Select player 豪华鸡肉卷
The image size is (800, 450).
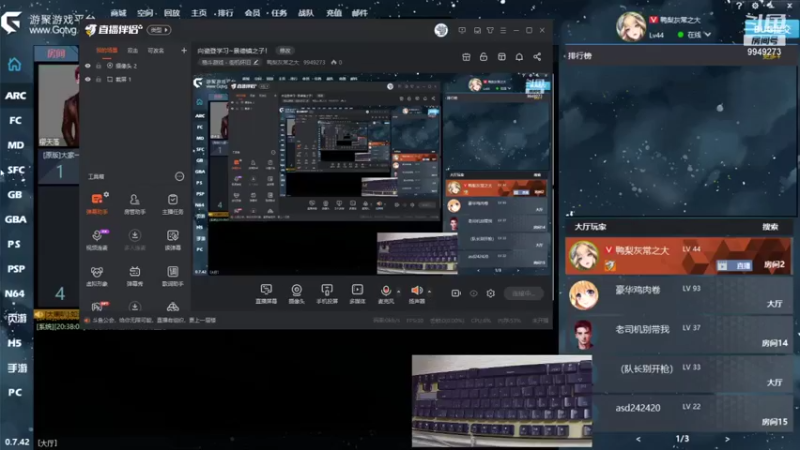679,295
